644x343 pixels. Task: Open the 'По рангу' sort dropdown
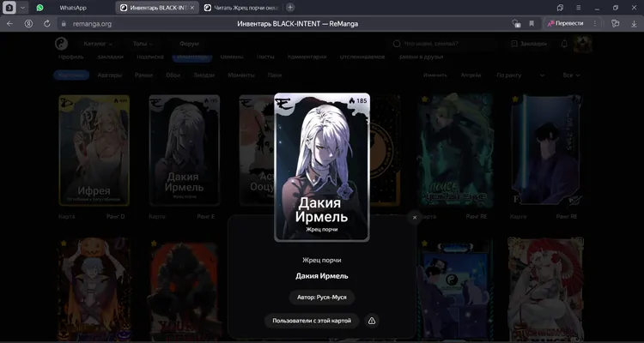(520, 75)
